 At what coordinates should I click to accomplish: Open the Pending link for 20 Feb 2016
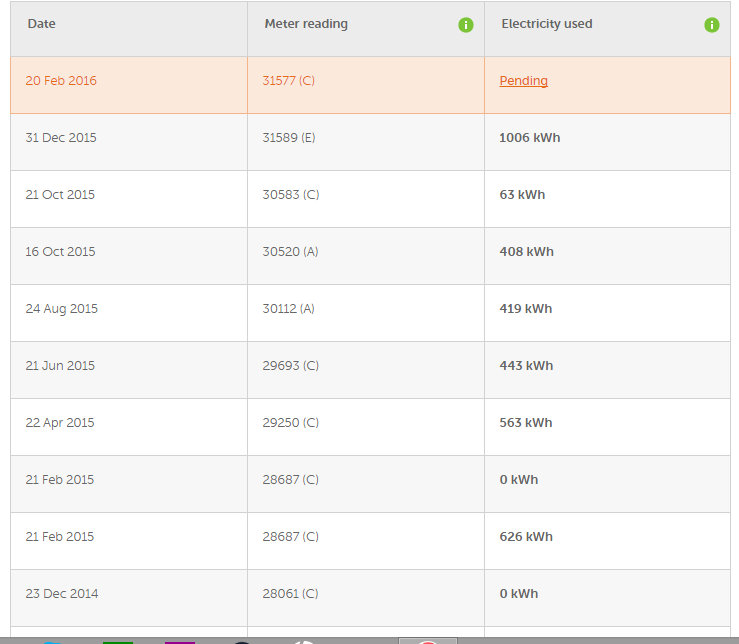[524, 81]
